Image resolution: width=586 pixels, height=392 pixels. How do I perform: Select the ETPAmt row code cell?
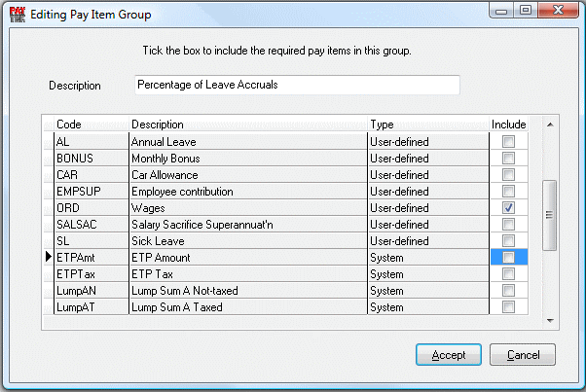coord(92,257)
